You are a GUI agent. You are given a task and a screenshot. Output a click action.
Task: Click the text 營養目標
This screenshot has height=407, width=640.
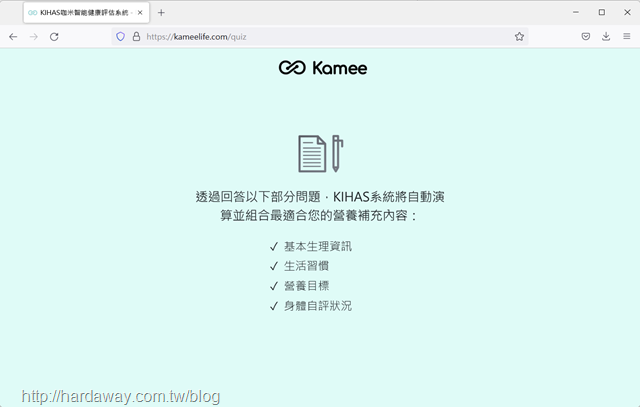[307, 286]
